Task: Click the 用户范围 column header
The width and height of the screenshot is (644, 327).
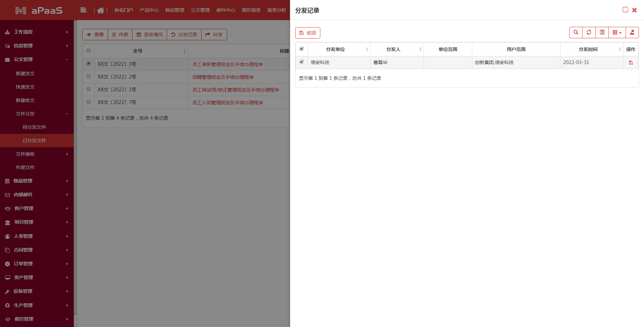Action: tap(516, 49)
